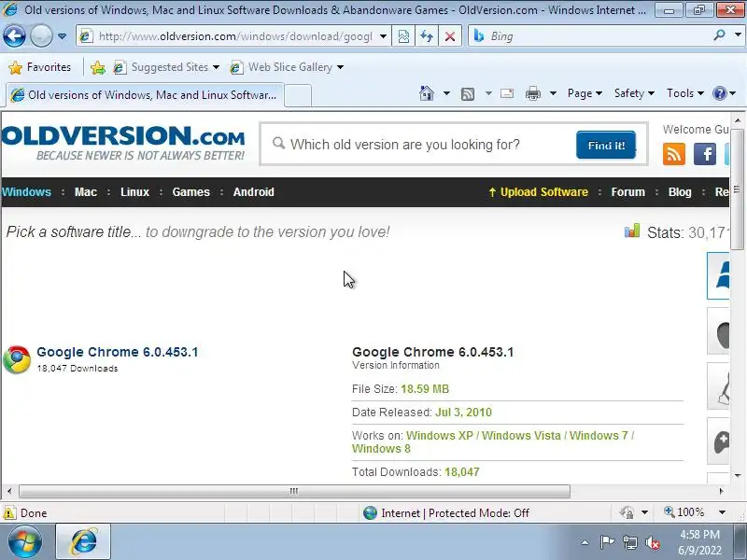This screenshot has width=747, height=560.
Task: Select Mac in site navigation
Action: pyautogui.click(x=86, y=192)
